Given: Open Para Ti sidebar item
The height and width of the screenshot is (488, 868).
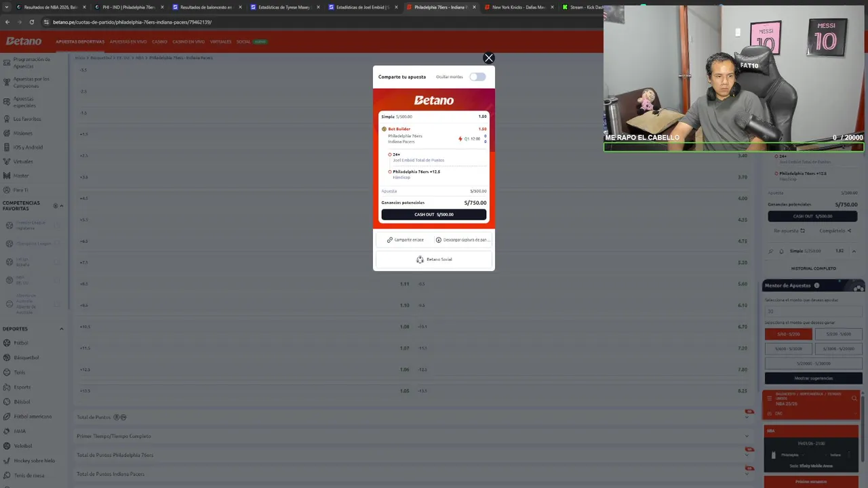Looking at the screenshot, I should pos(21,190).
